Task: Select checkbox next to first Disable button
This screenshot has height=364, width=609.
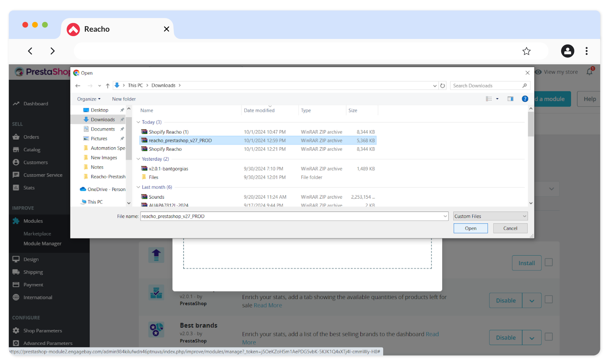Action: [x=549, y=300]
